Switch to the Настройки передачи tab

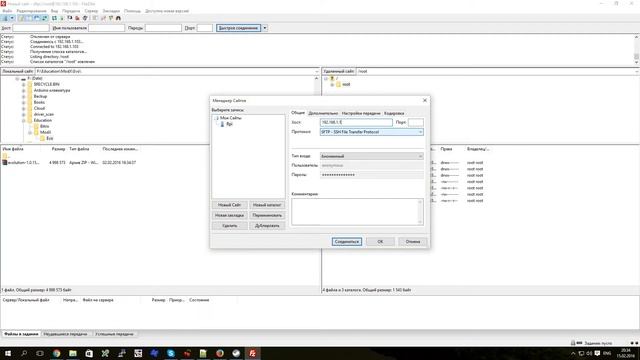pos(361,113)
